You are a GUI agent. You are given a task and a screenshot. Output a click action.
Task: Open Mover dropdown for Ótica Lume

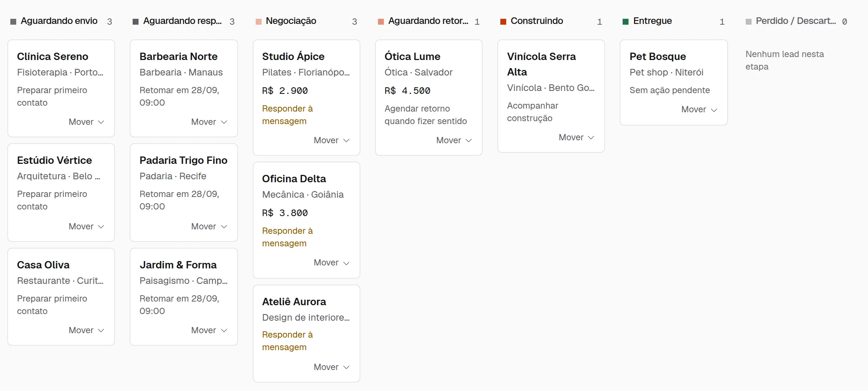pyautogui.click(x=454, y=140)
